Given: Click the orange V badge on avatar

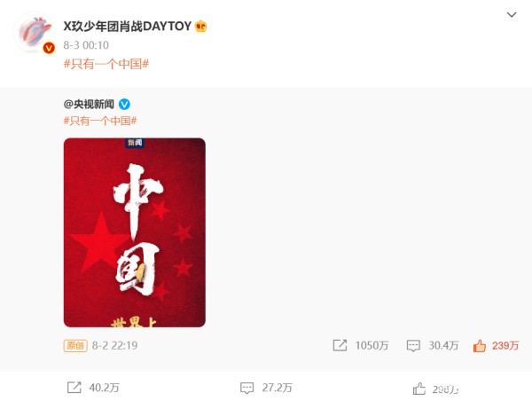Looking at the screenshot, I should [x=49, y=48].
